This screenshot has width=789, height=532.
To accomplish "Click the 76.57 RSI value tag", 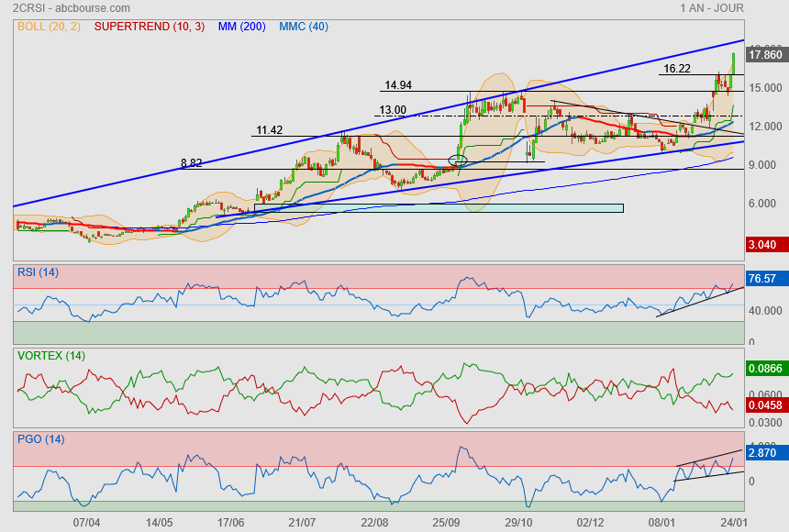I will 763,278.
